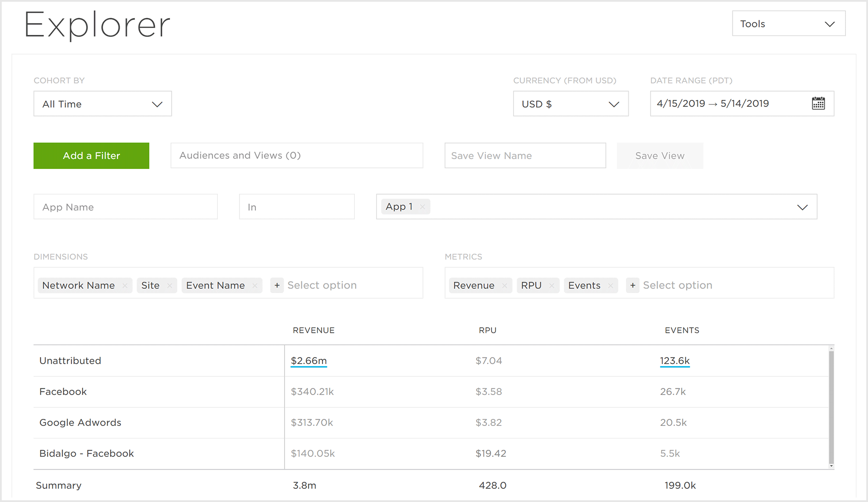This screenshot has height=502, width=868.
Task: Remove the Event Name dimension tag
Action: 255,286
